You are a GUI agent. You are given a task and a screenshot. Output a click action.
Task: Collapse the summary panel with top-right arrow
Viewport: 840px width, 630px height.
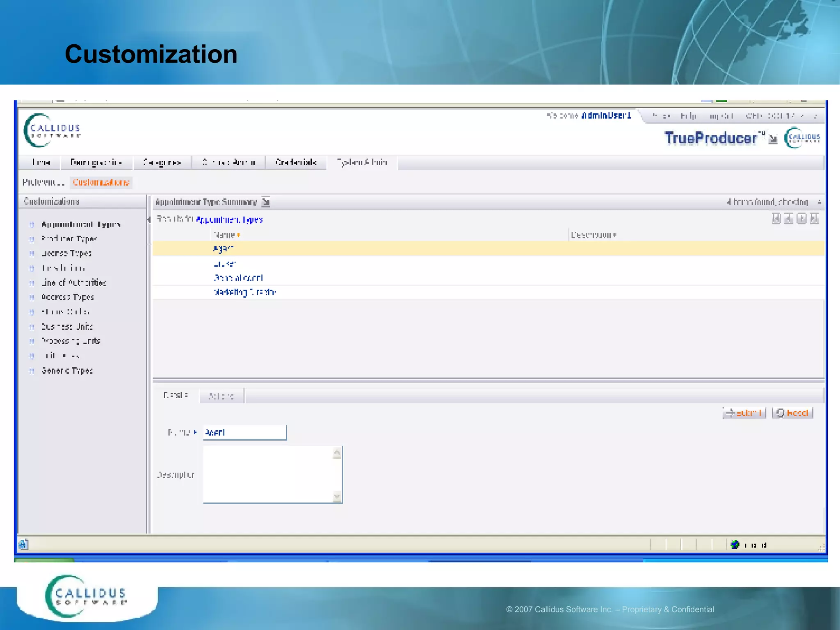[x=819, y=202]
